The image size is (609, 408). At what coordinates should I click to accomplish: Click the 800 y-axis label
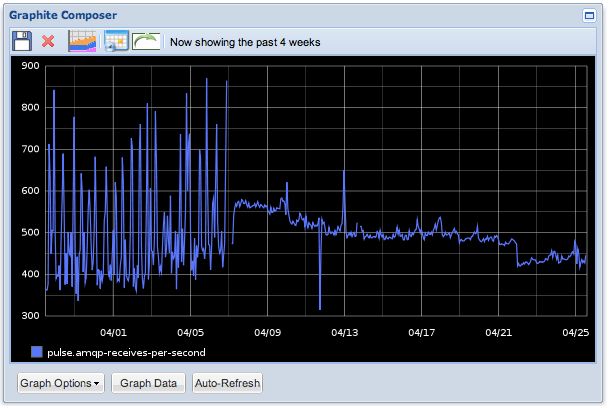30,107
